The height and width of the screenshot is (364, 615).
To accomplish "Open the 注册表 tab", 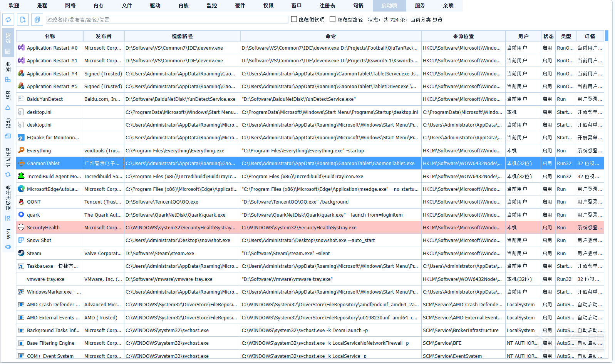I will click(x=327, y=5).
